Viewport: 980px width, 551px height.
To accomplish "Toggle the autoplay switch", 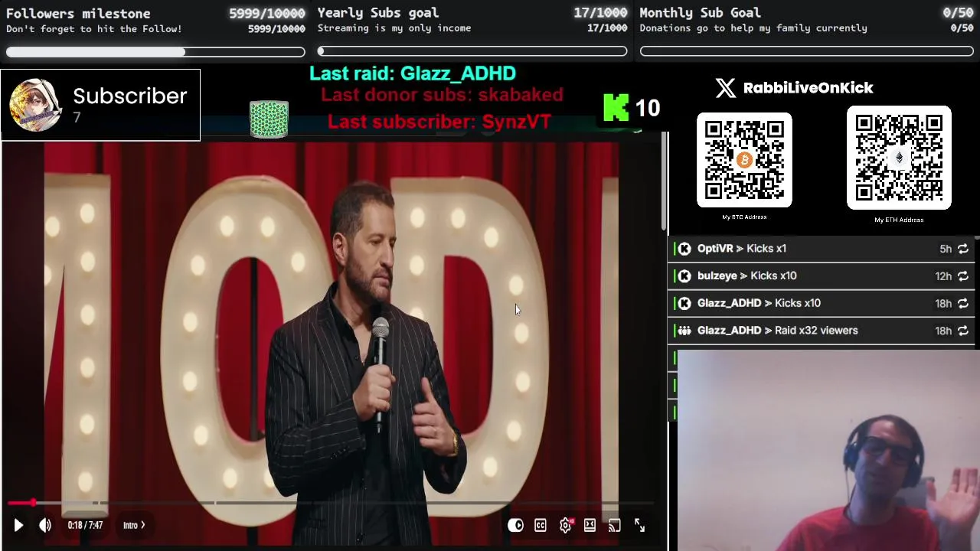I will (x=515, y=525).
